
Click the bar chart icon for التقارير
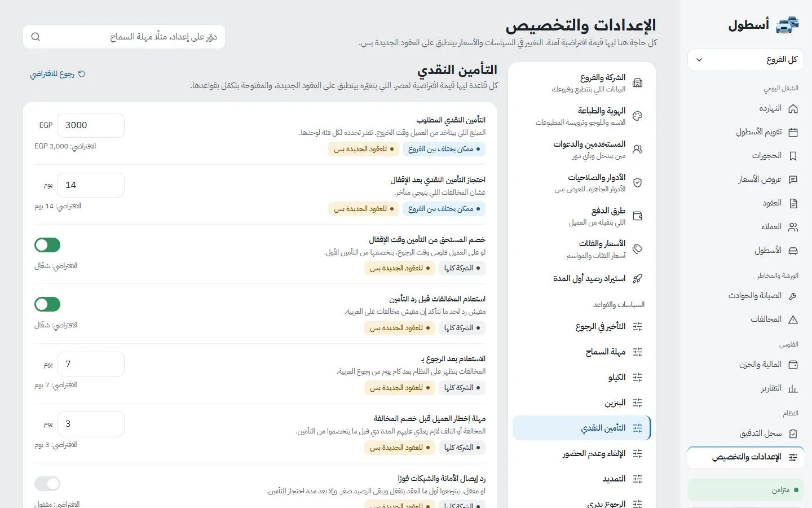793,388
